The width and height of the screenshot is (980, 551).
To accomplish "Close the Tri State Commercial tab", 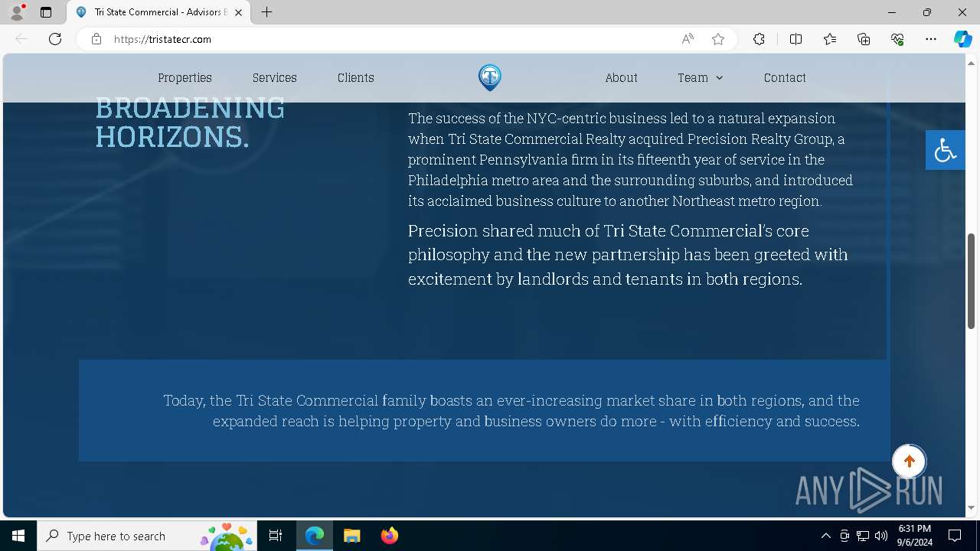I will (x=239, y=12).
